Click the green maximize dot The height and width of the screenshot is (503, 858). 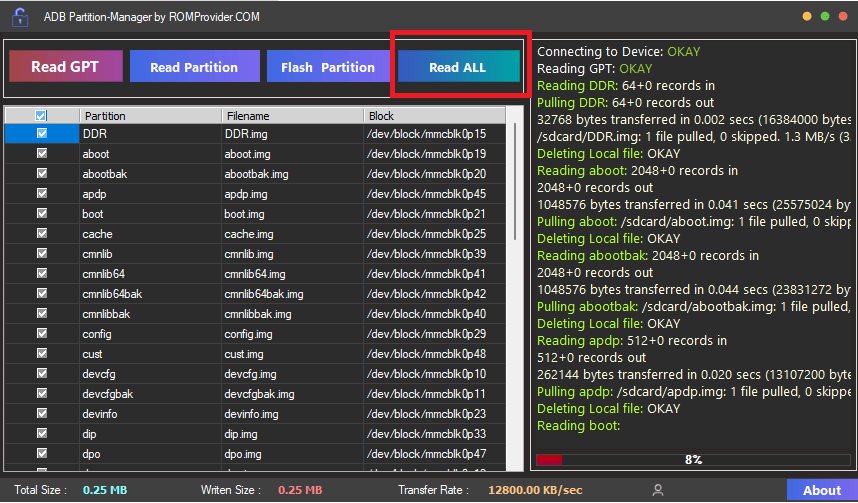coord(825,16)
